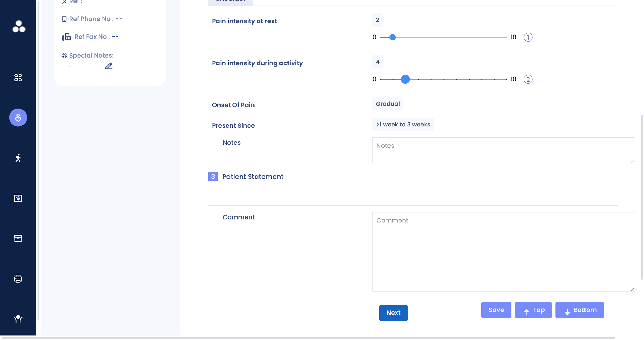Click the Next button

393,313
